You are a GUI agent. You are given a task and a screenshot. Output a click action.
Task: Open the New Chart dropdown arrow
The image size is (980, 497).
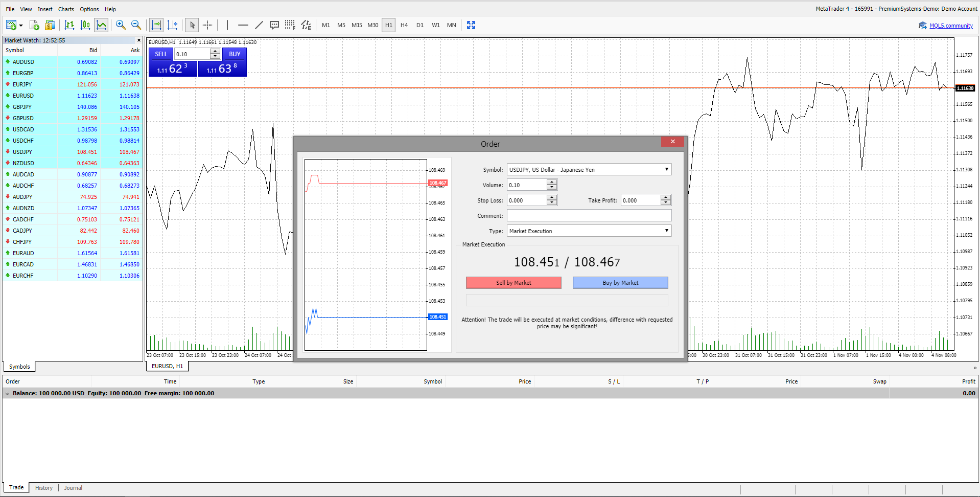(x=21, y=25)
